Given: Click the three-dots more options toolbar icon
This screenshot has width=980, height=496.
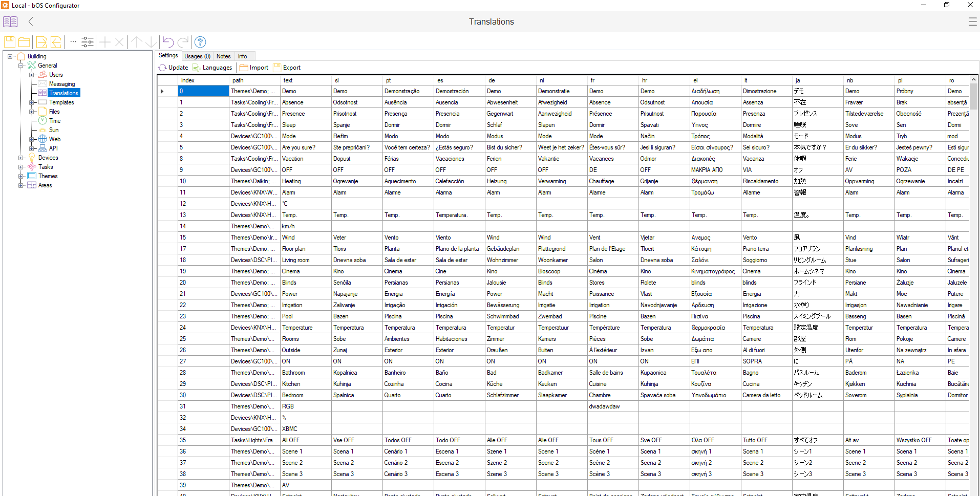Looking at the screenshot, I should click(x=73, y=42).
